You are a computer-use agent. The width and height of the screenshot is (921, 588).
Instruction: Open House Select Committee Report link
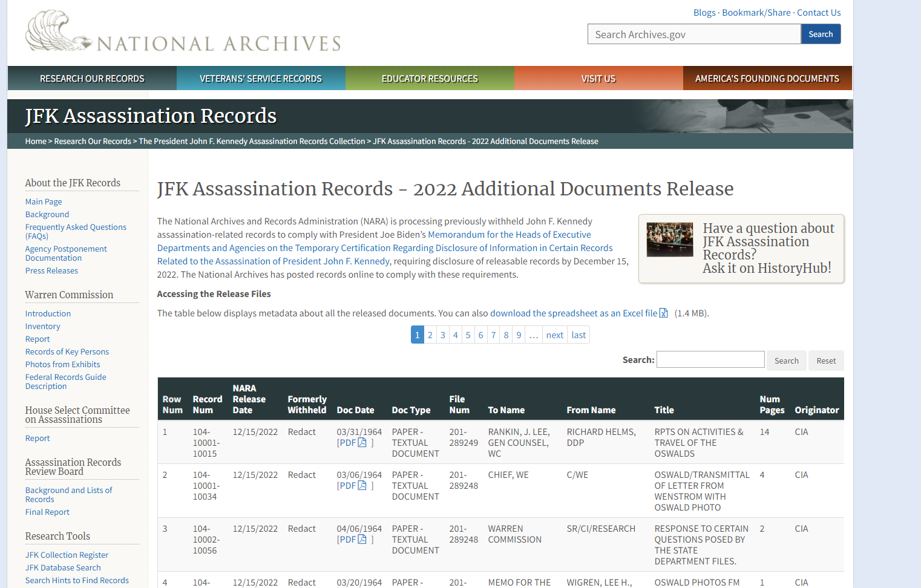tap(38, 439)
